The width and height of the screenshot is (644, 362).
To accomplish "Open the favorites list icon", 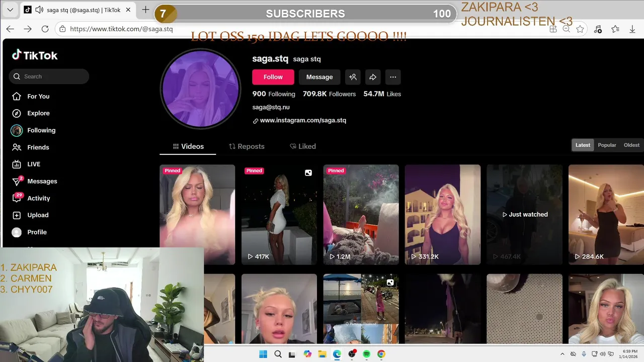I will [615, 29].
